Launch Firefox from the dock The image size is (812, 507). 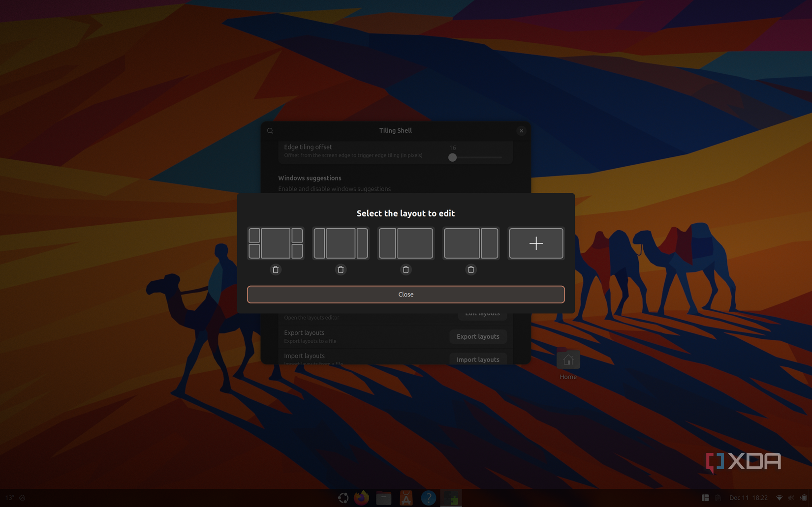(x=361, y=498)
